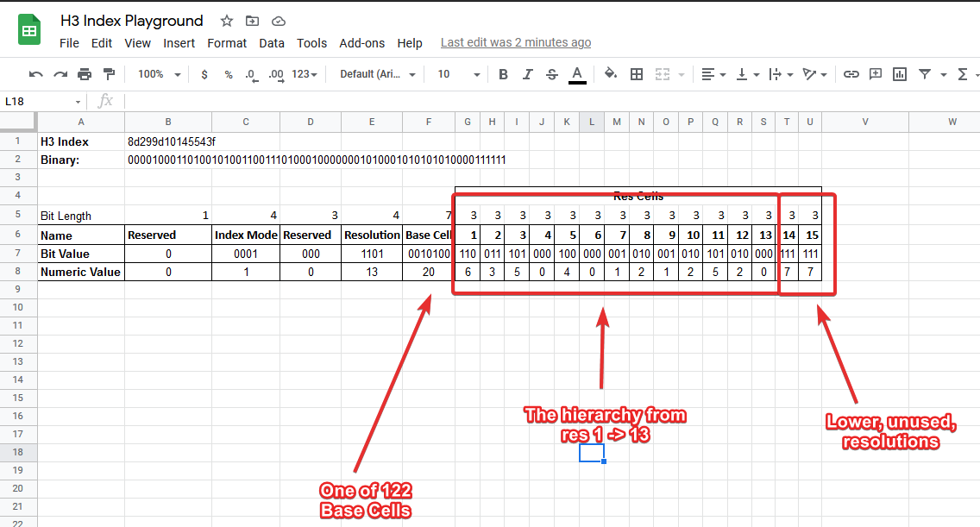
Task: Click the Functions sigma icon
Action: tap(963, 74)
